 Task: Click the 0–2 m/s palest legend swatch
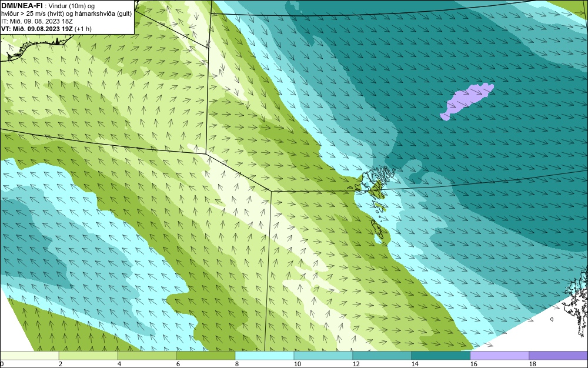[x=29, y=355]
